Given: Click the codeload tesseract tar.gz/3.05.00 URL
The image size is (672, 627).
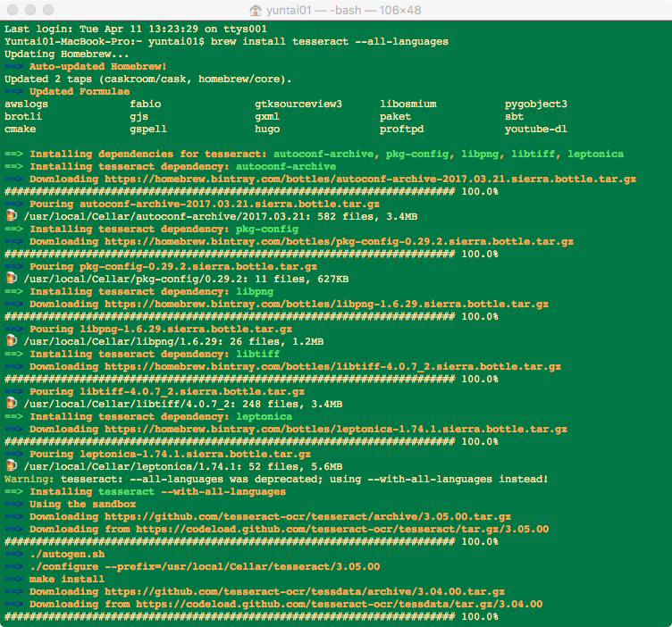Looking at the screenshot, I should tap(342, 530).
